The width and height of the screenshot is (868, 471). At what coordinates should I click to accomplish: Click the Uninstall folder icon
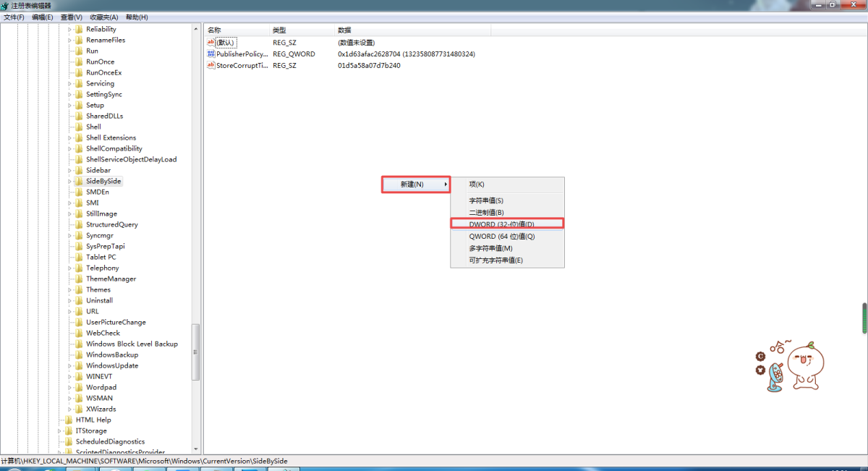(80, 301)
